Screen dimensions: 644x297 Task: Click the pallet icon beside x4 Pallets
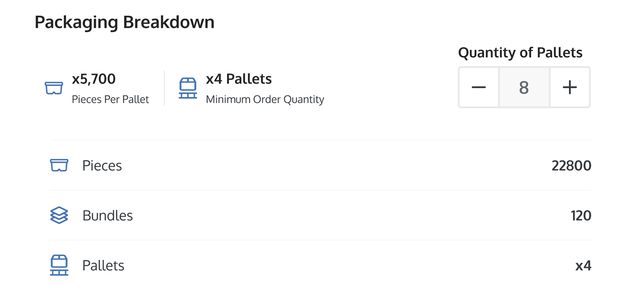188,88
